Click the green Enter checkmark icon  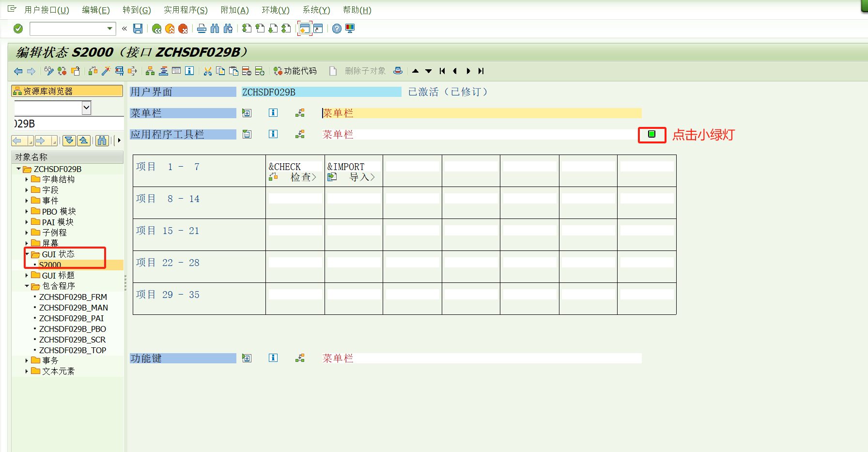pyautogui.click(x=18, y=29)
